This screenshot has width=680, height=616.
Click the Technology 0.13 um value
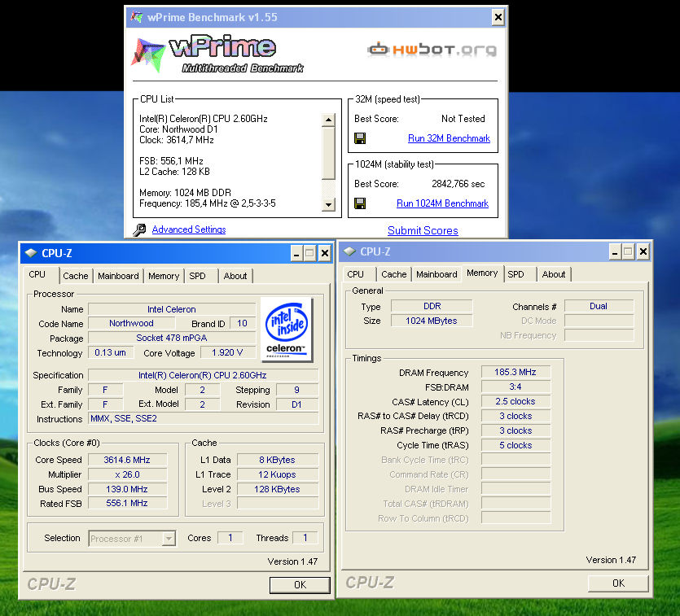(x=110, y=352)
